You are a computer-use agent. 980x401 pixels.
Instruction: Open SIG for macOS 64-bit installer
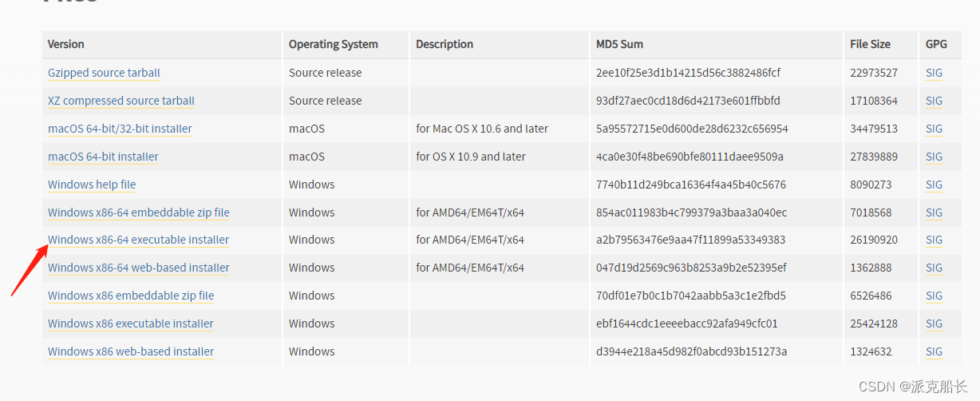(x=934, y=157)
